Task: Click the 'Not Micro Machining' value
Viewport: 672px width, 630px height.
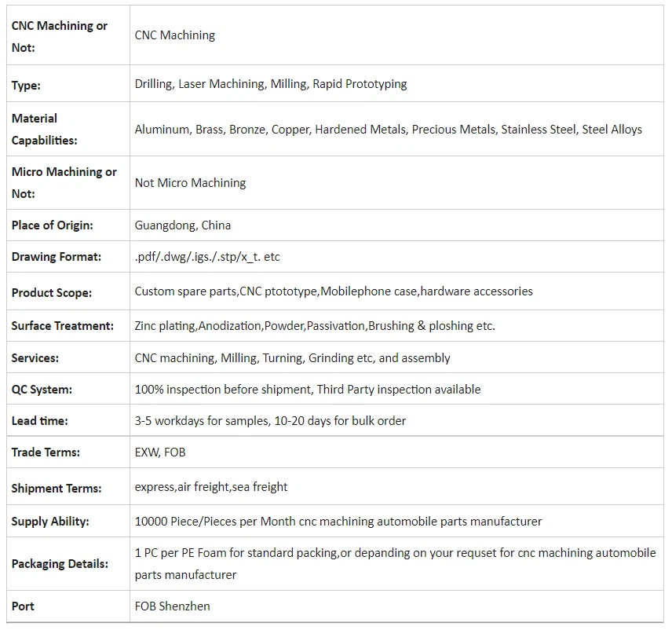Action: pos(190,182)
